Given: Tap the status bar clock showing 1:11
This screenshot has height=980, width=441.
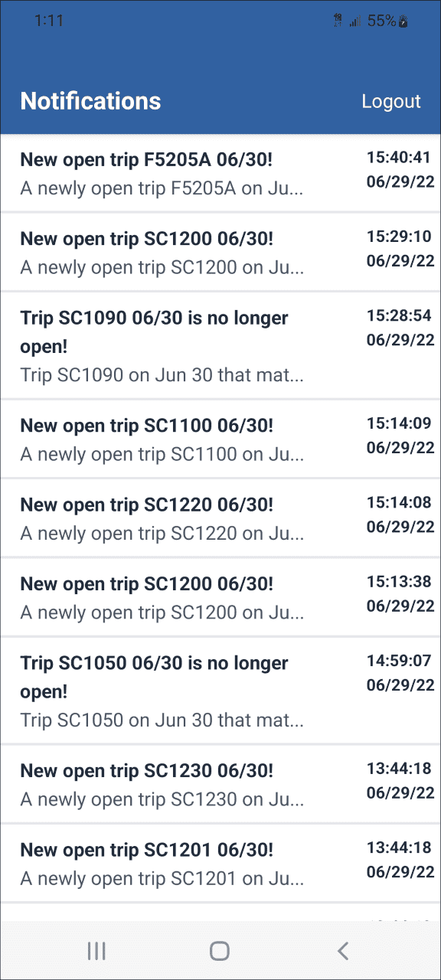Looking at the screenshot, I should pos(49,21).
